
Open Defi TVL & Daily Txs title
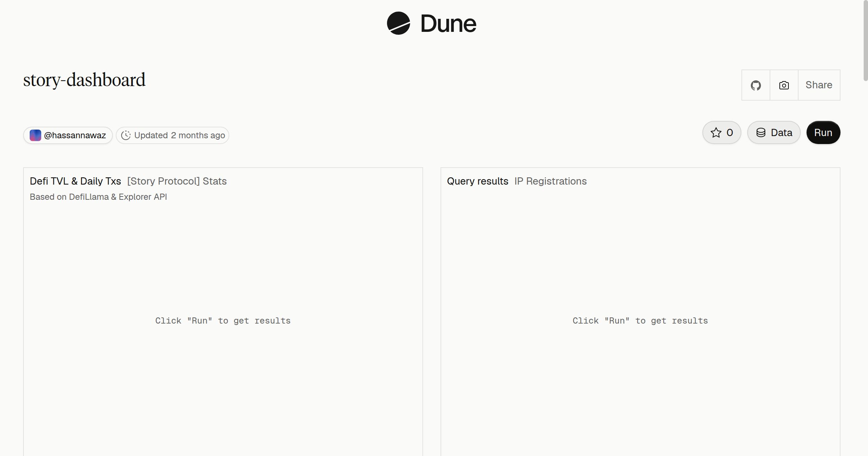point(75,181)
